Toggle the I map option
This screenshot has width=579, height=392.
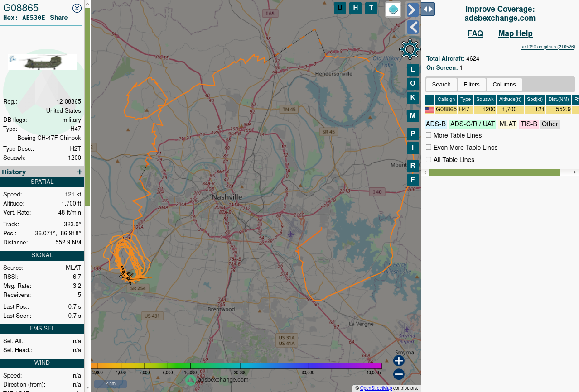click(413, 148)
